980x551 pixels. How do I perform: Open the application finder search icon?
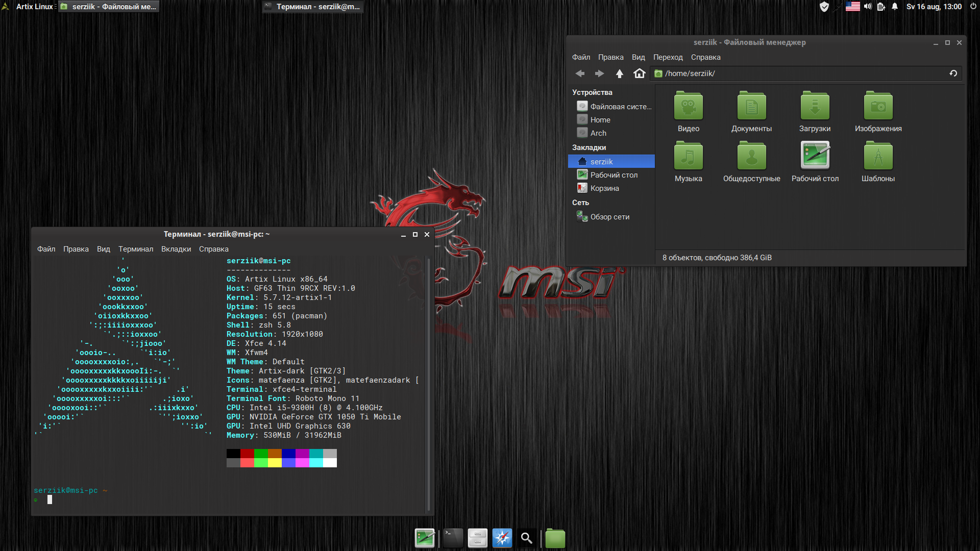[527, 538]
